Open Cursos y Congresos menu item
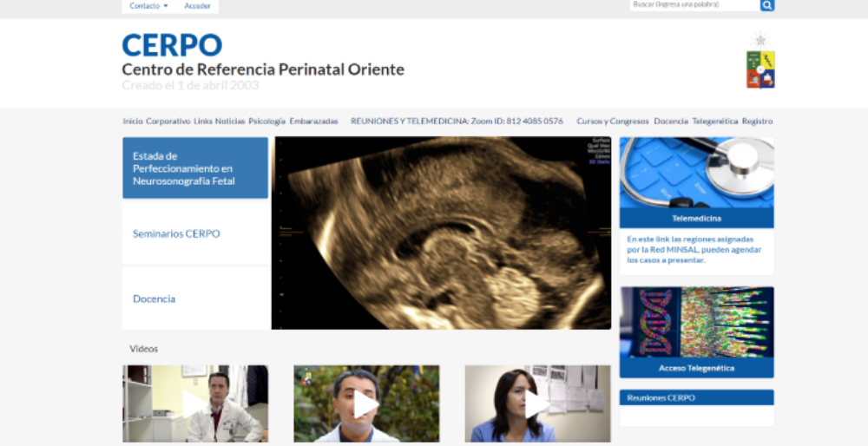The image size is (868, 446). (613, 121)
